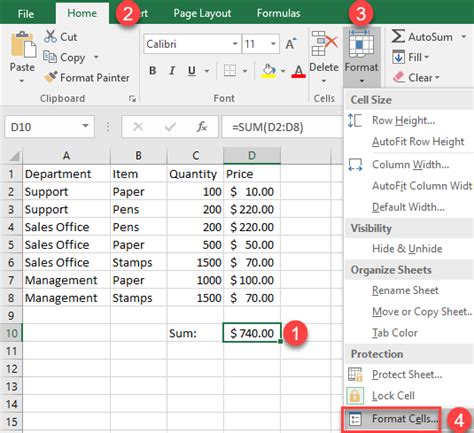Open the font size dropdown

pos(273,44)
